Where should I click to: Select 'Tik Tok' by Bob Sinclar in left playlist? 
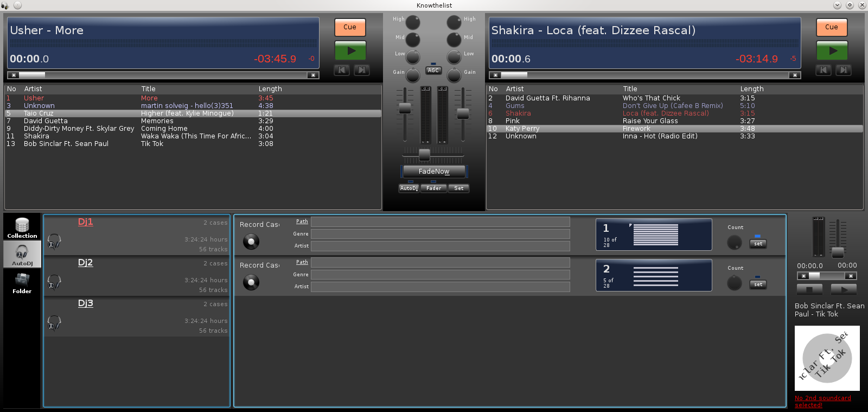(x=193, y=144)
